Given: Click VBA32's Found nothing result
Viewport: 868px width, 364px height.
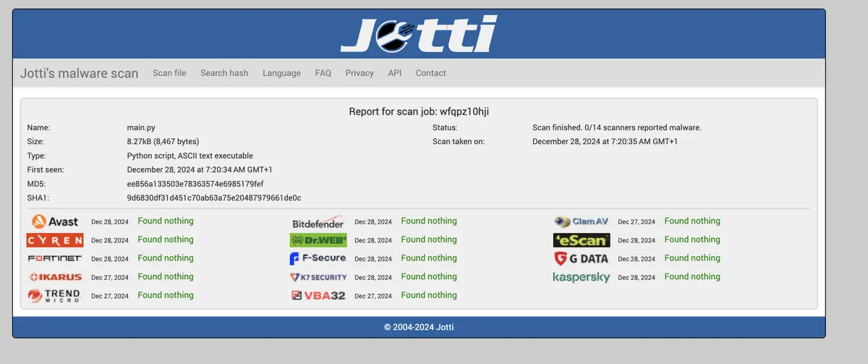Looking at the screenshot, I should pos(429,295).
